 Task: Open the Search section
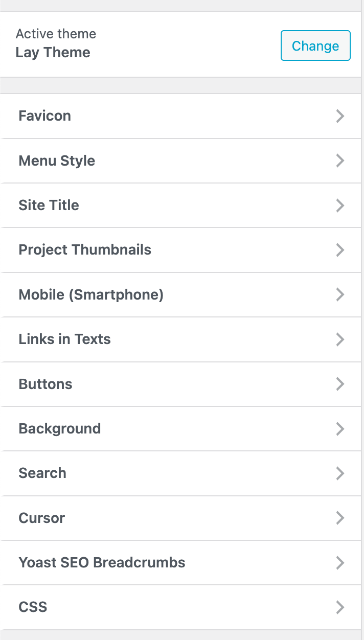[42, 473]
